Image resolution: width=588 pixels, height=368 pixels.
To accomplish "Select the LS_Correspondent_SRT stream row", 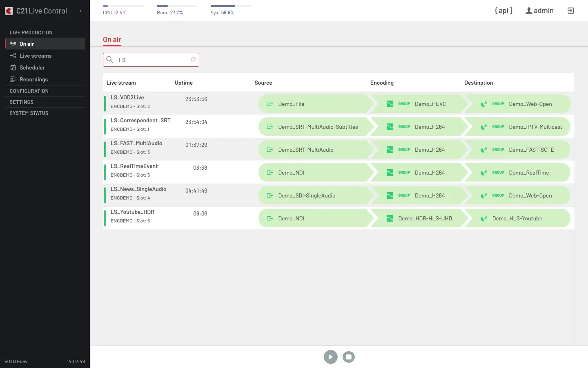I will coord(339,127).
